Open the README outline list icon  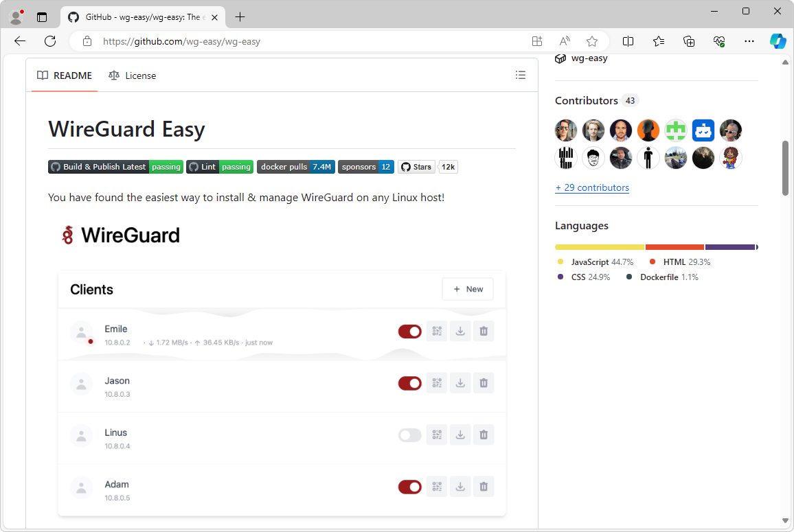click(521, 76)
